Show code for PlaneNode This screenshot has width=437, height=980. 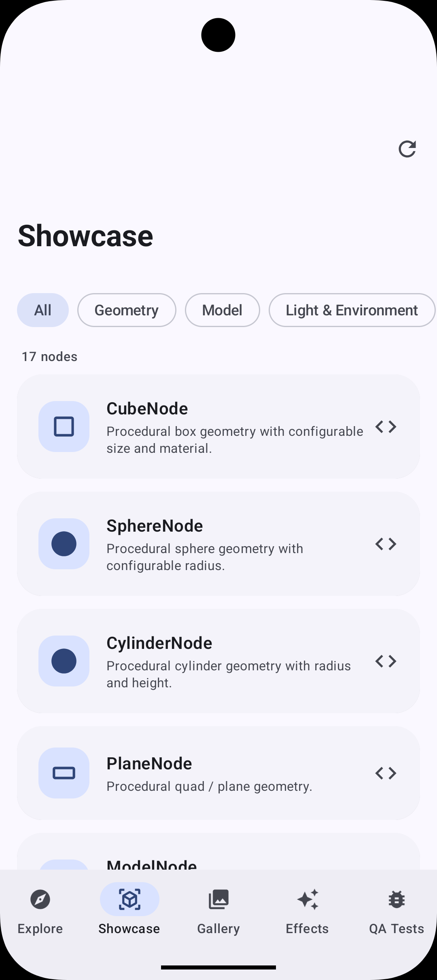point(386,773)
